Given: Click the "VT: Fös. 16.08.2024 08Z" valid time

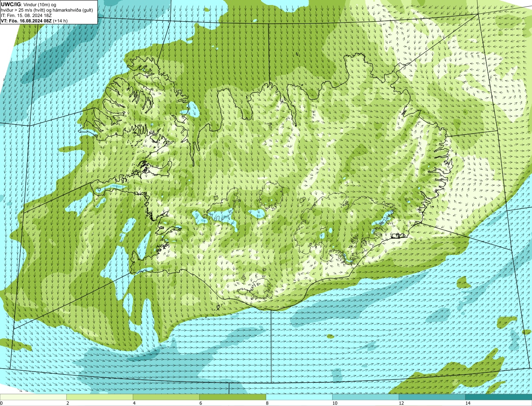Looking at the screenshot, I should (x=26, y=21).
